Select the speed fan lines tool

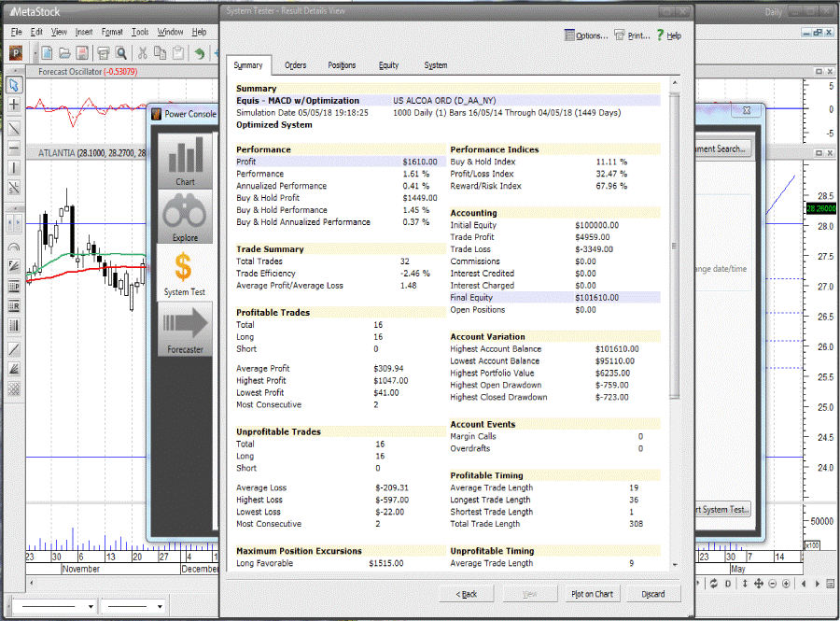[14, 369]
